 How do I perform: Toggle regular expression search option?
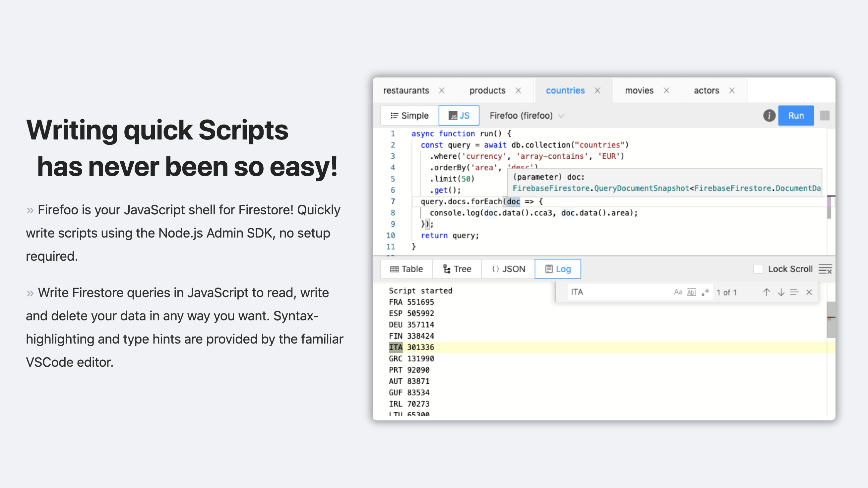[x=705, y=292]
